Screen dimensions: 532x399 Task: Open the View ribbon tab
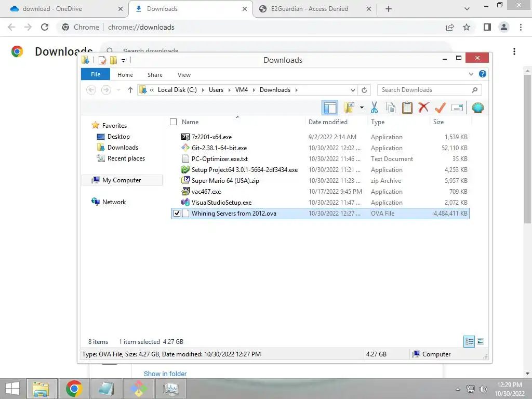click(184, 75)
